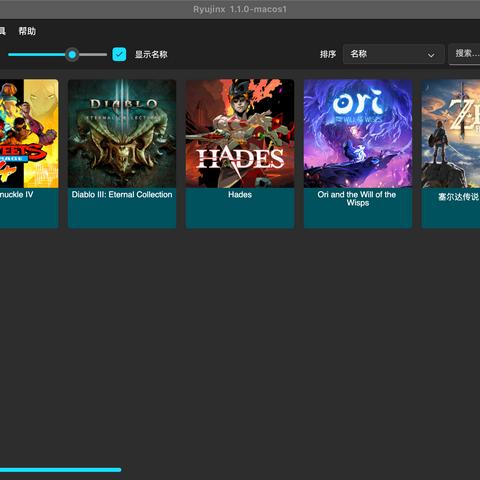Click the 排序 label
Screen dimensions: 480x480
pyautogui.click(x=328, y=54)
